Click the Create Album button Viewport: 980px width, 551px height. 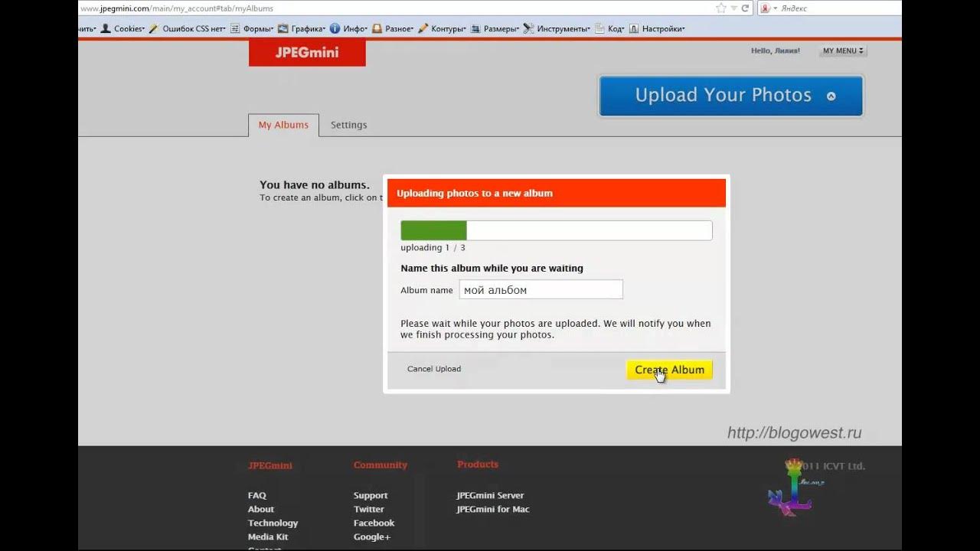669,370
